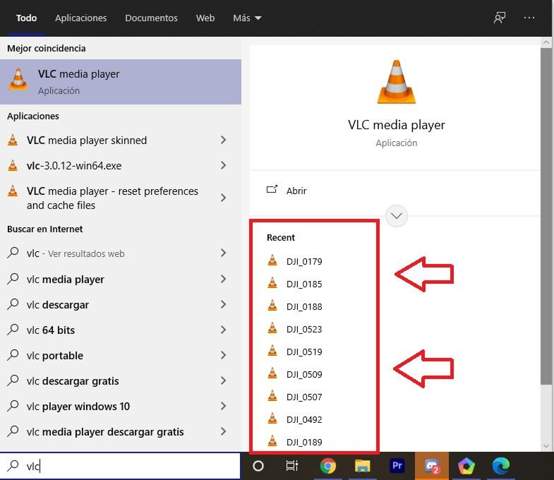Open the VLC media player best match
Viewport: 554px width, 480px height.
(x=120, y=82)
